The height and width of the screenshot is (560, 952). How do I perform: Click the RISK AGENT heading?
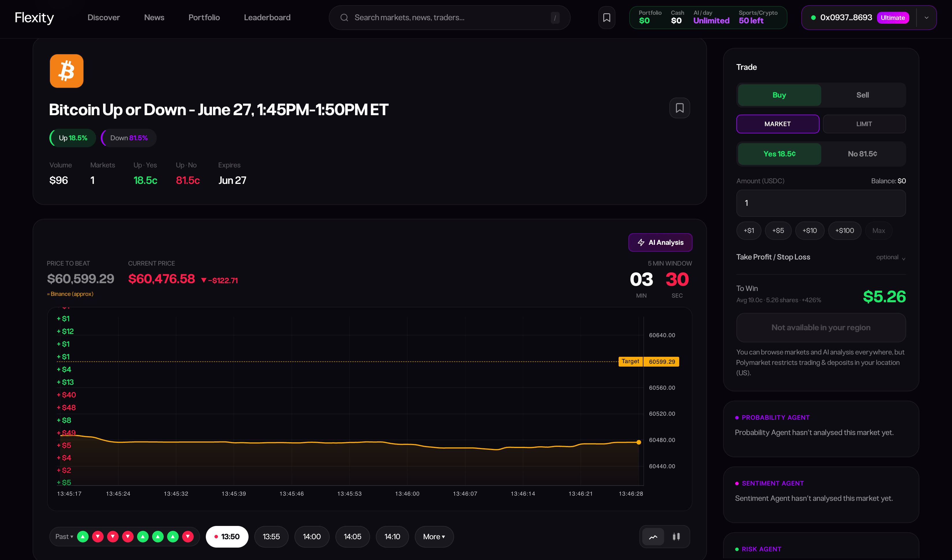click(x=761, y=549)
